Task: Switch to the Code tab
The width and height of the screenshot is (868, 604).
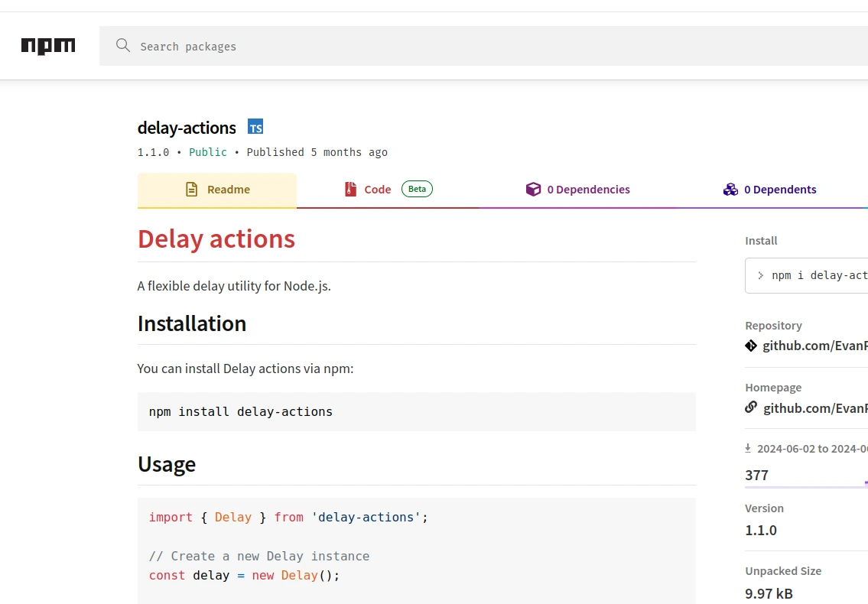Action: click(x=388, y=190)
